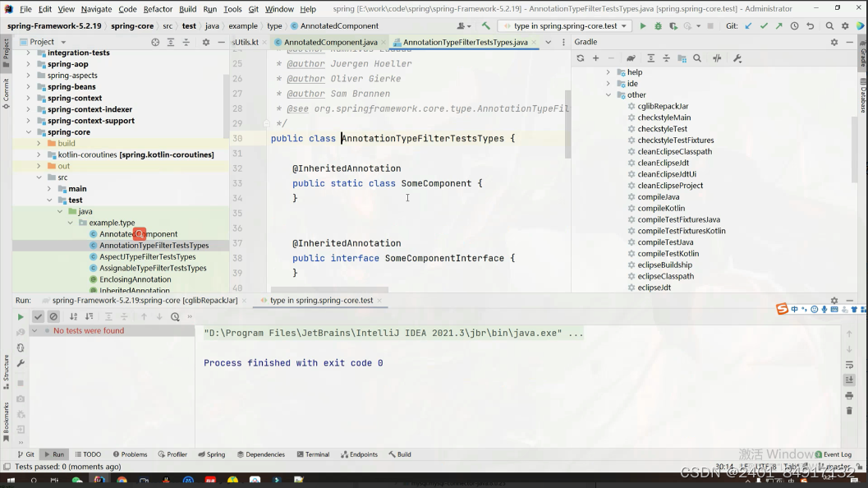Select the compileJava Gradle task
The width and height of the screenshot is (868, 488).
pyautogui.click(x=659, y=196)
